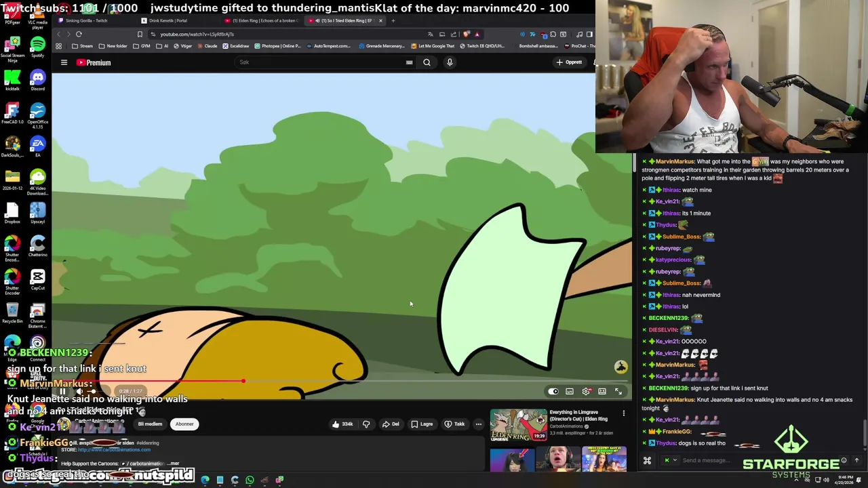The width and height of the screenshot is (868, 488).
Task: Close the So I Tried Elden Ring tab
Action: pyautogui.click(x=380, y=20)
